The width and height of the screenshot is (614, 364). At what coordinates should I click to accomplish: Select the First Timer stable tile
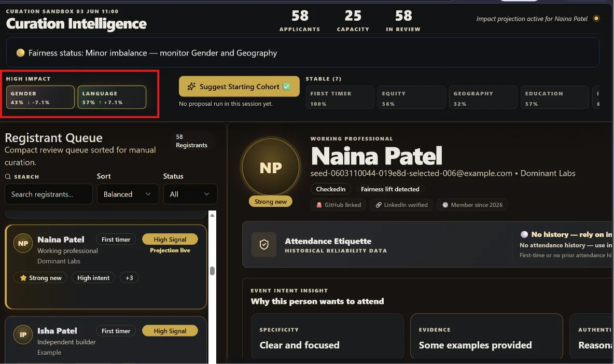click(340, 97)
